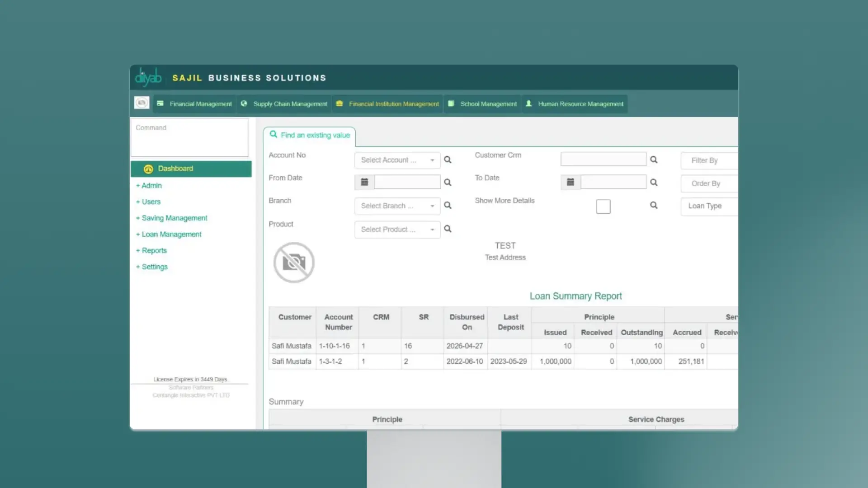This screenshot has height=488, width=868.
Task: Click the Dashboard gauge icon in sidebar
Action: pyautogui.click(x=148, y=169)
